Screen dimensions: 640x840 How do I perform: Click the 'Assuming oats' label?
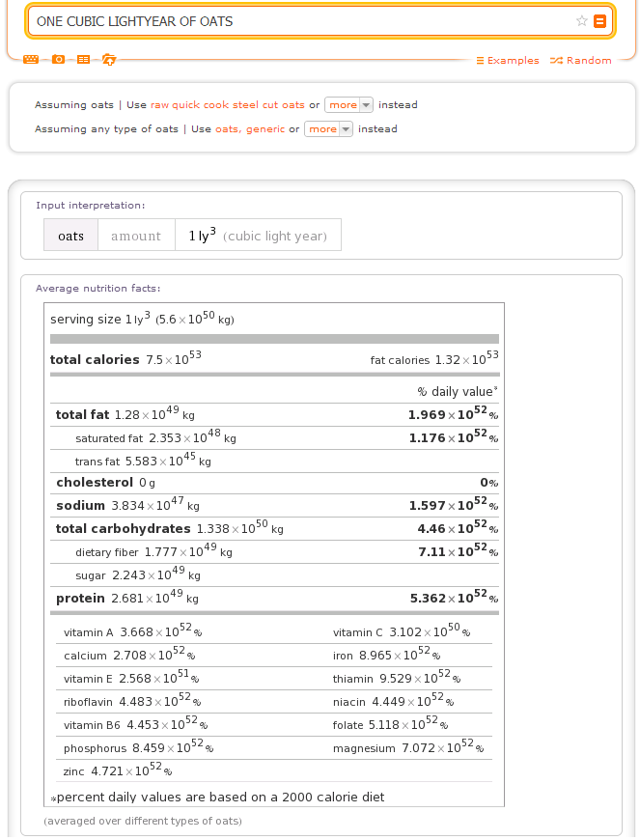click(x=74, y=105)
